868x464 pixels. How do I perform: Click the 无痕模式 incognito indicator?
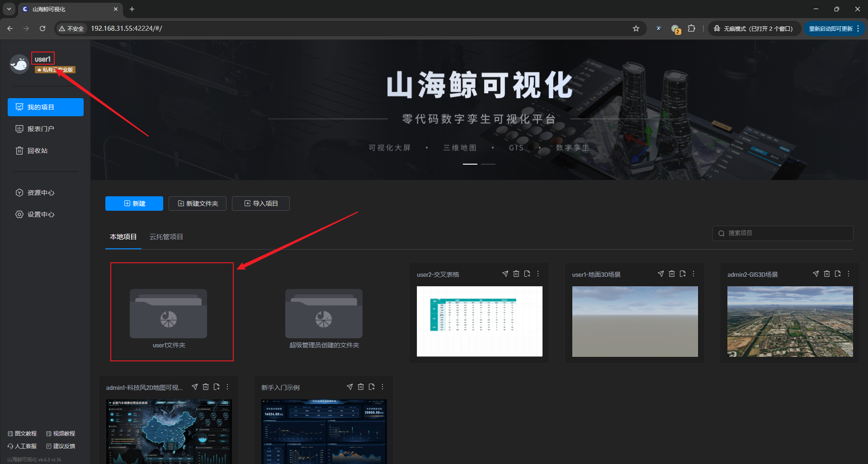(754, 28)
